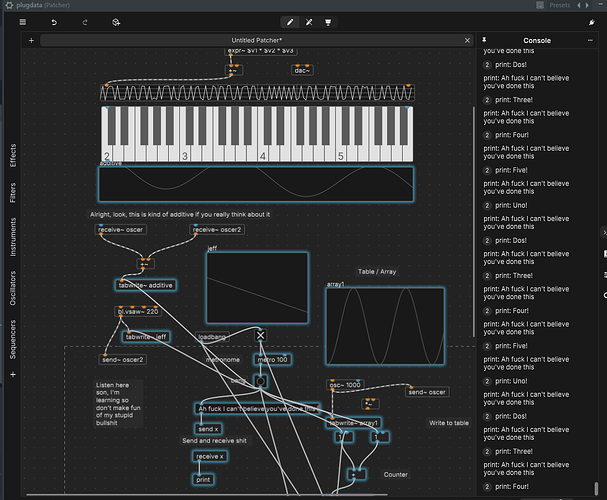
Task: Click the console vertical scrollbar thumb
Action: click(597, 488)
